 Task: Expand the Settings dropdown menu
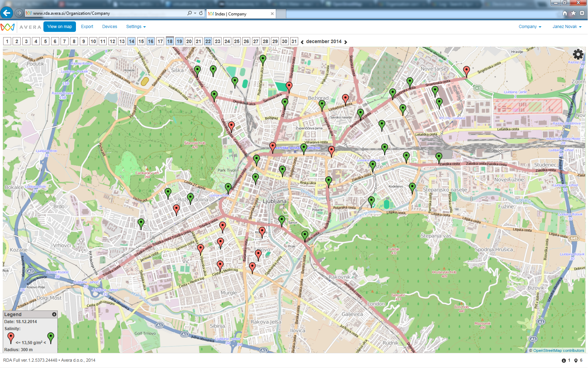pyautogui.click(x=136, y=27)
